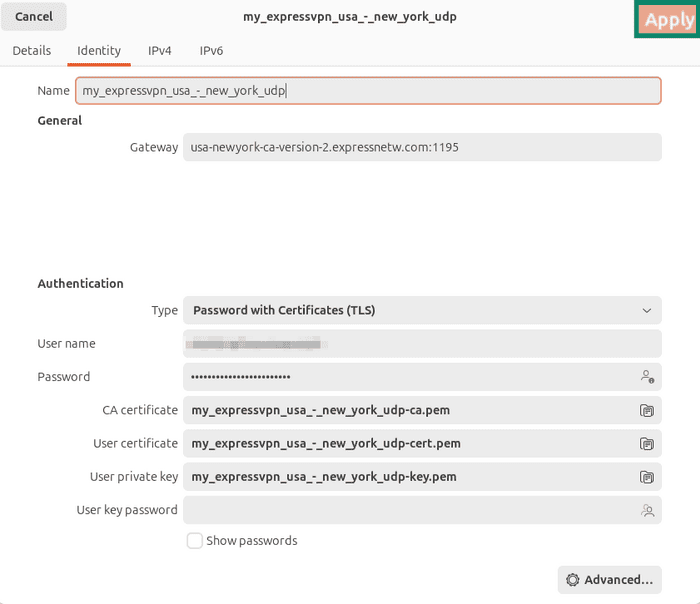Select the Identity tab
Screen dimensions: 700x604
tap(99, 51)
